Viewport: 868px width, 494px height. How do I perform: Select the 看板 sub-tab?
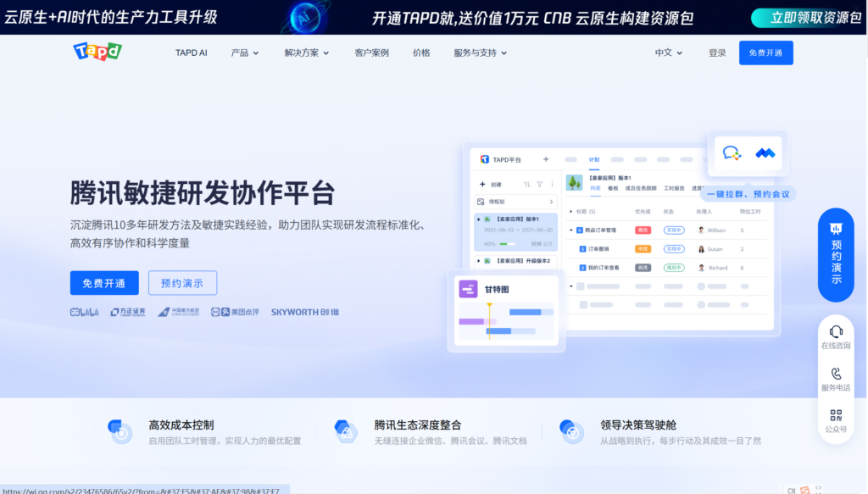click(x=613, y=188)
